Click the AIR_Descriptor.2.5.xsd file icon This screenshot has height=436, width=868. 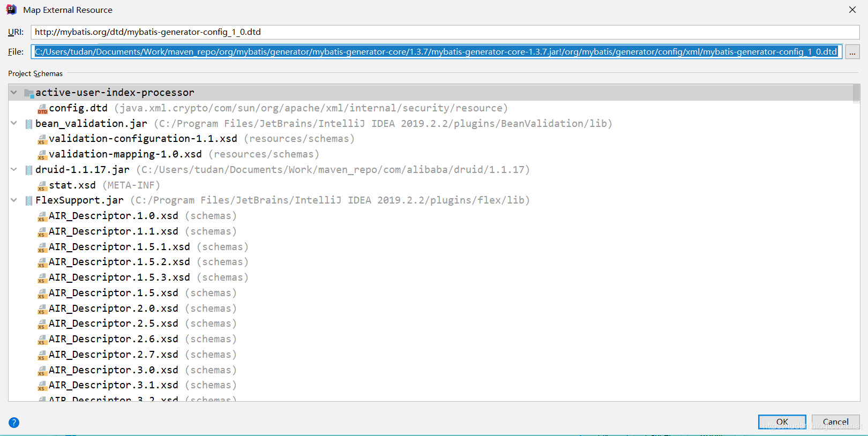tap(42, 324)
